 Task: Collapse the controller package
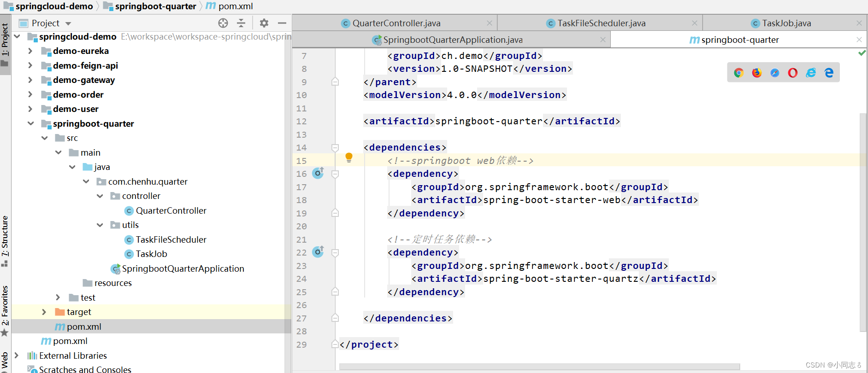click(100, 196)
